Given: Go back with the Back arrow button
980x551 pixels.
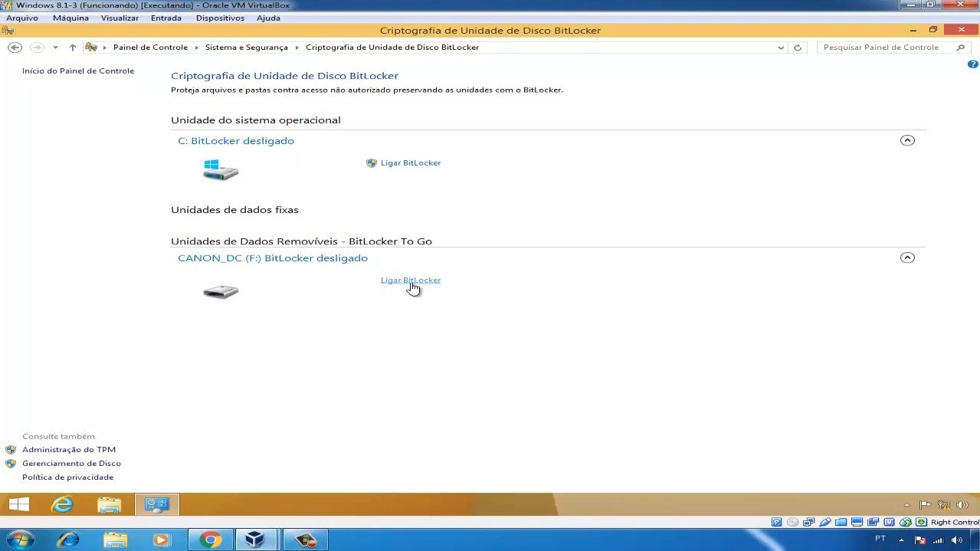Looking at the screenshot, I should click(x=15, y=48).
